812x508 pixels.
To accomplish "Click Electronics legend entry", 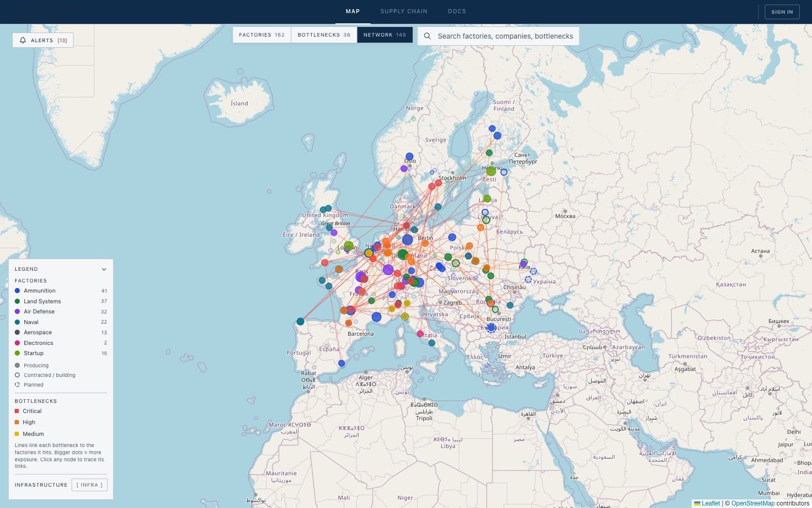I will pos(61,343).
